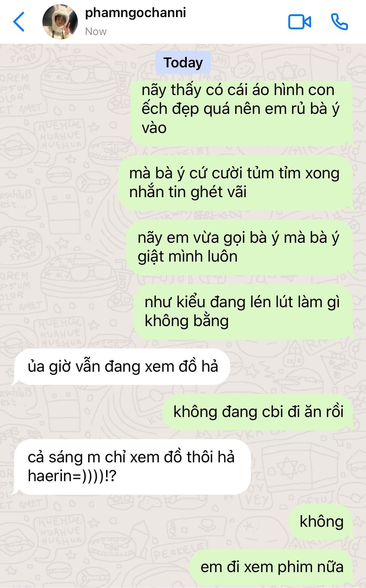
Task: Start a video call with phamngochanni
Action: point(299,22)
